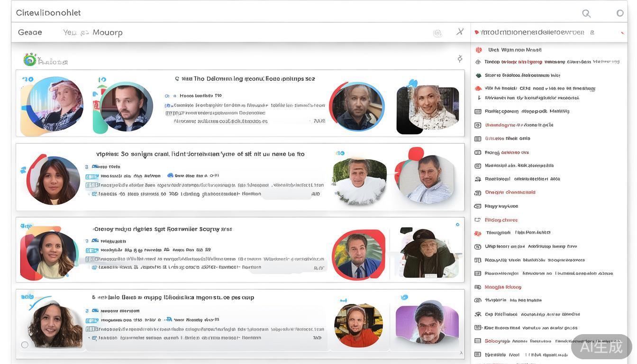637x364 pixels.
Task: Click the X icon beside the Mouorp toolbar
Action: click(x=460, y=32)
